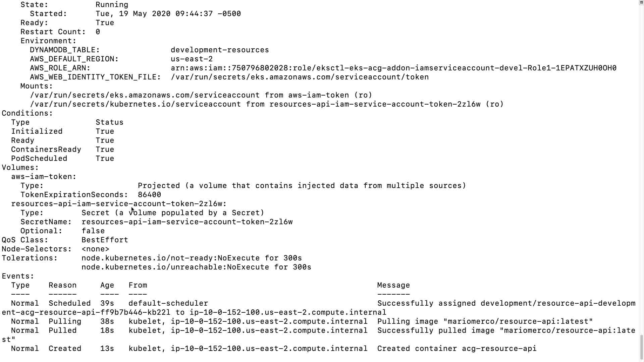Click the AWS_DEFAULT_REGION value us-east-2
The height and width of the screenshot is (362, 644).
(x=192, y=59)
